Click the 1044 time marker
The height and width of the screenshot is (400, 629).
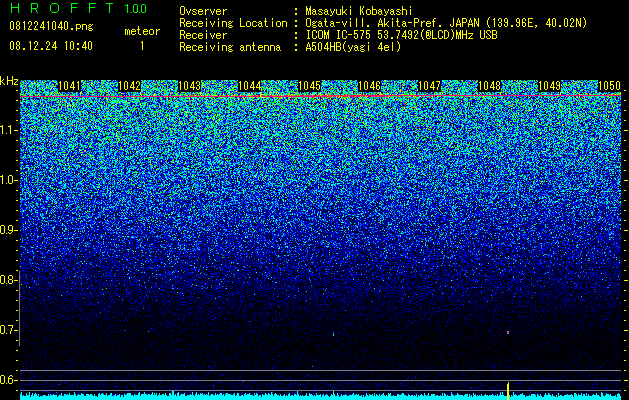[250, 86]
